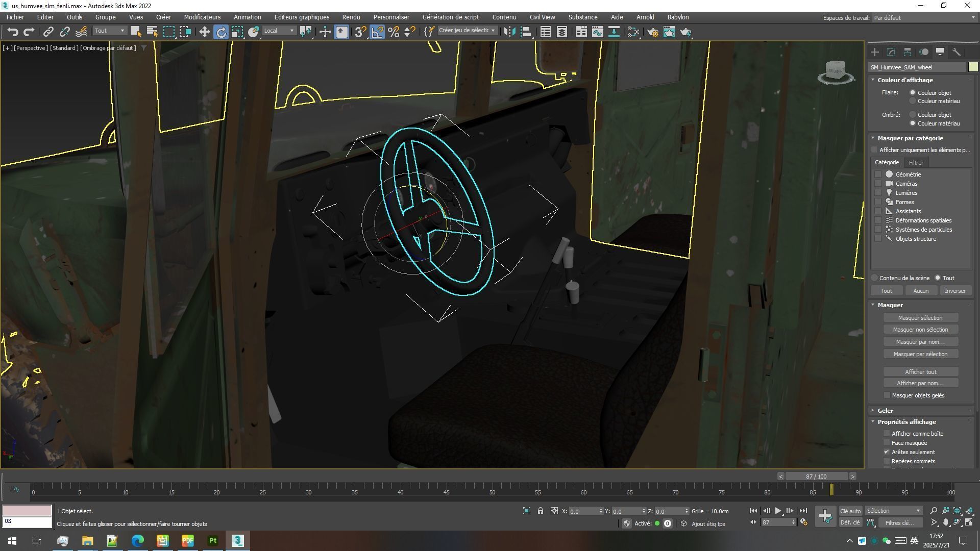Activate the Select and Rotate tool

tap(221, 32)
